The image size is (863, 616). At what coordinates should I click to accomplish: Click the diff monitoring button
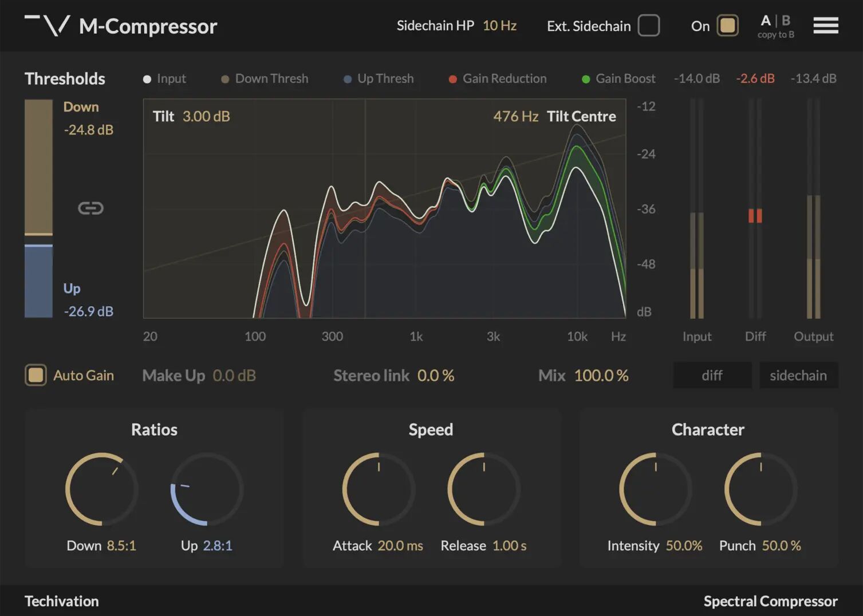712,375
